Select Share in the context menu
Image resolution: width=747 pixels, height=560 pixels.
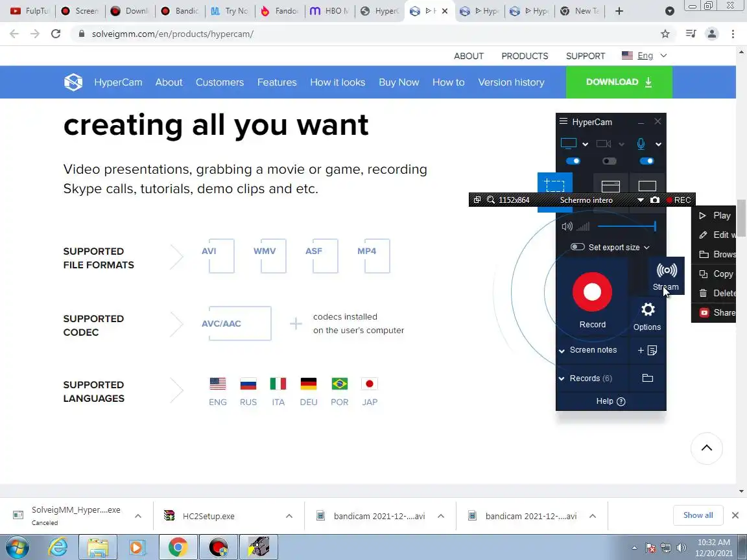coord(714,313)
